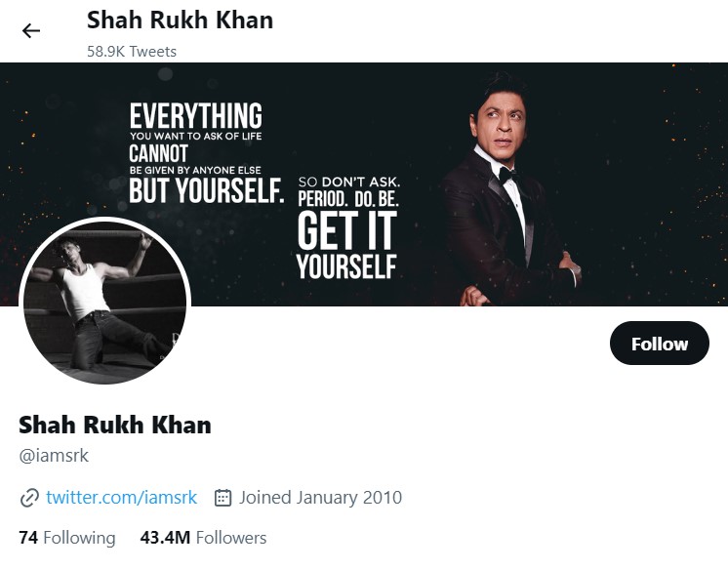The image size is (728, 569).
Task: Open the 74 Following list
Action: point(66,538)
